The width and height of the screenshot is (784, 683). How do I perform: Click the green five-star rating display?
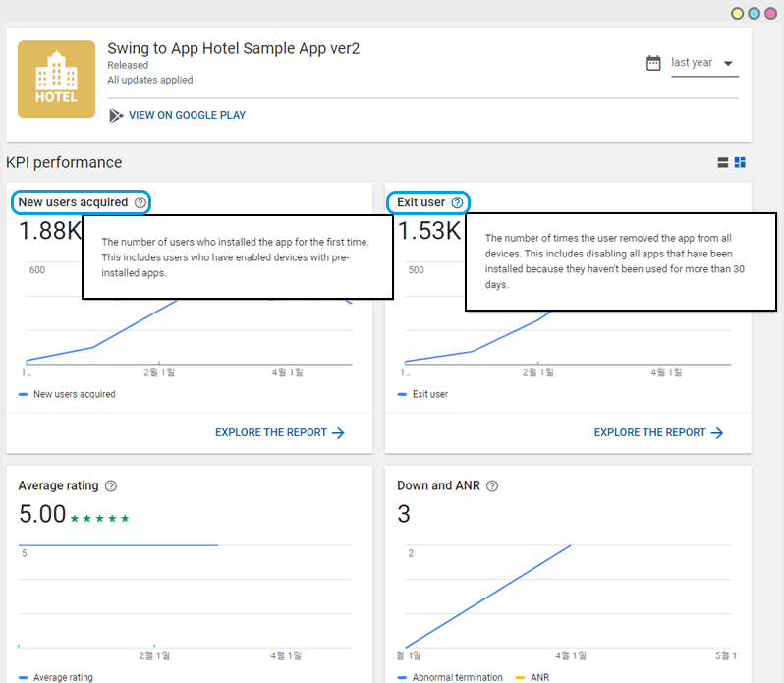coord(101,518)
